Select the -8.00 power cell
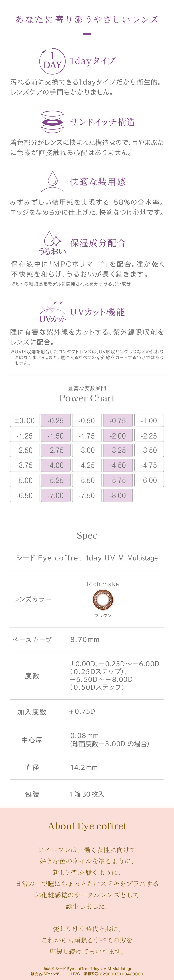The height and width of the screenshot is (980, 174). tap(118, 495)
